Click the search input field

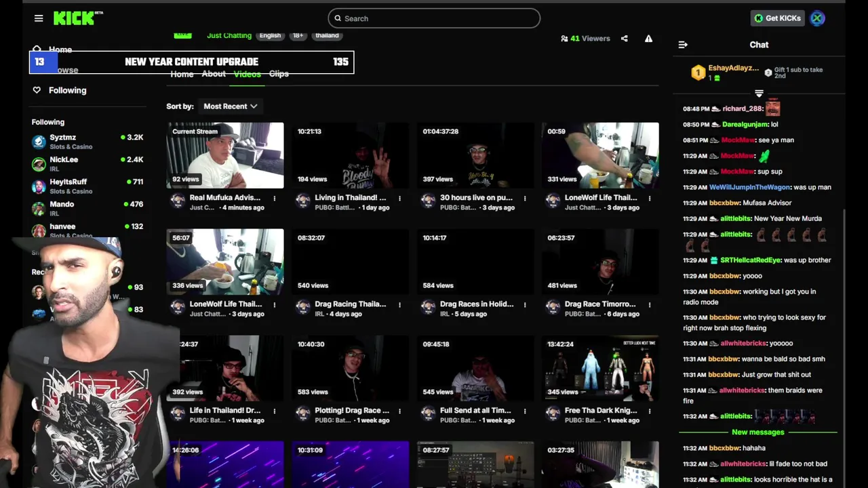[x=434, y=18]
